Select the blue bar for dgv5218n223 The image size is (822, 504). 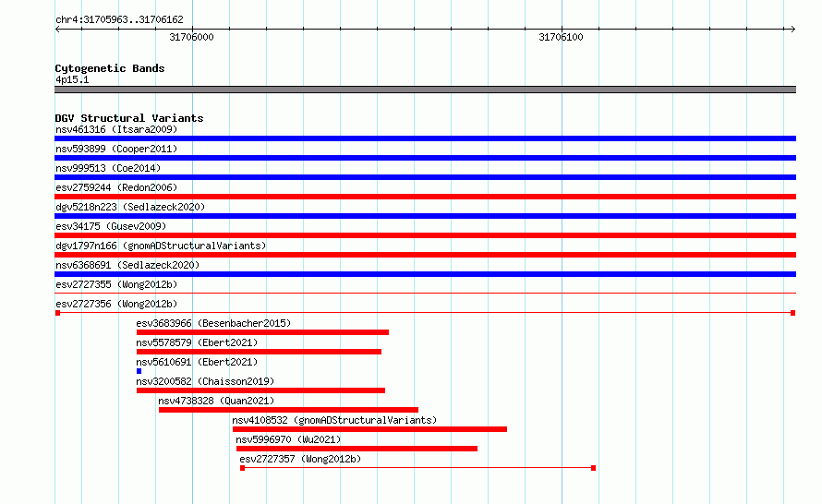[x=425, y=216]
